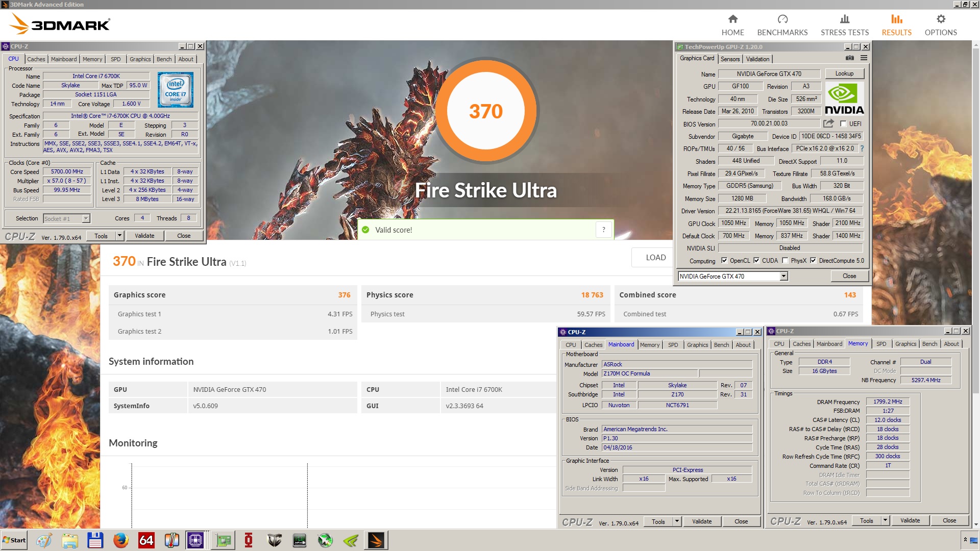Take a GPU-Z screenshot with camera icon
Screen dimensions: 980x551
[850, 58]
